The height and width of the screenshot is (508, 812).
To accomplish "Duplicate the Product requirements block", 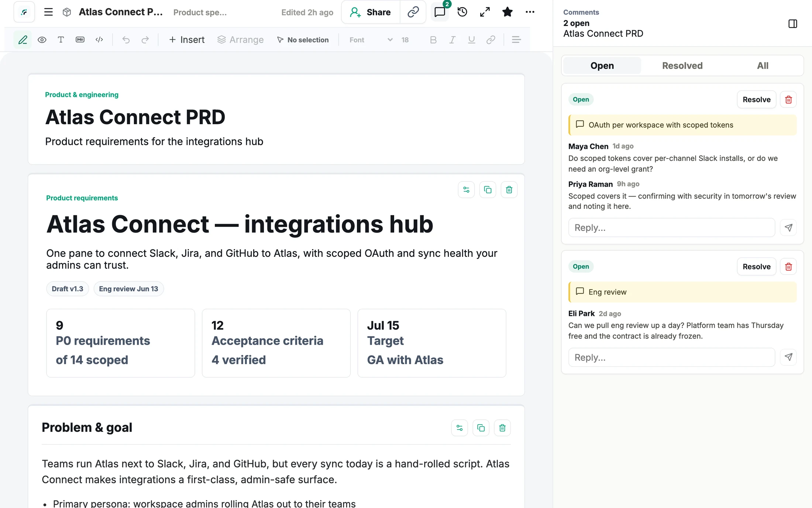I will point(488,190).
